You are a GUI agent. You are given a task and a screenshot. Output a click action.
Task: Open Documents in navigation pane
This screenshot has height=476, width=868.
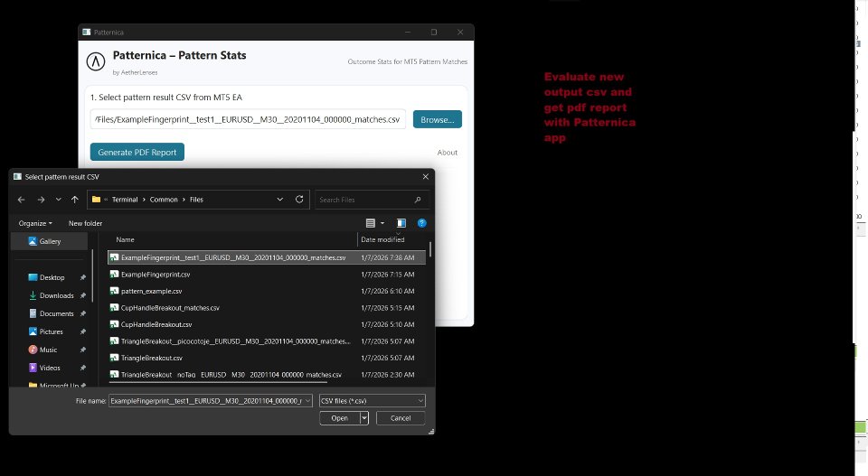[56, 313]
